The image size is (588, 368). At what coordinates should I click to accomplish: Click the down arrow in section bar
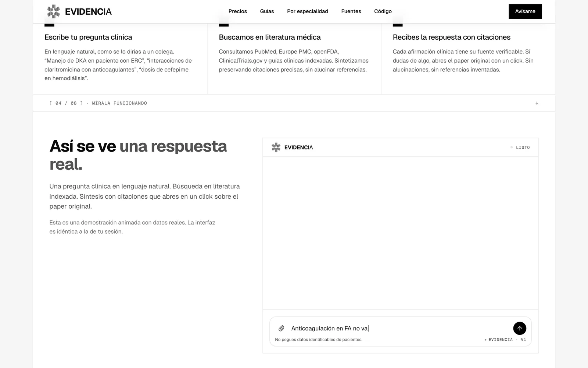click(537, 103)
